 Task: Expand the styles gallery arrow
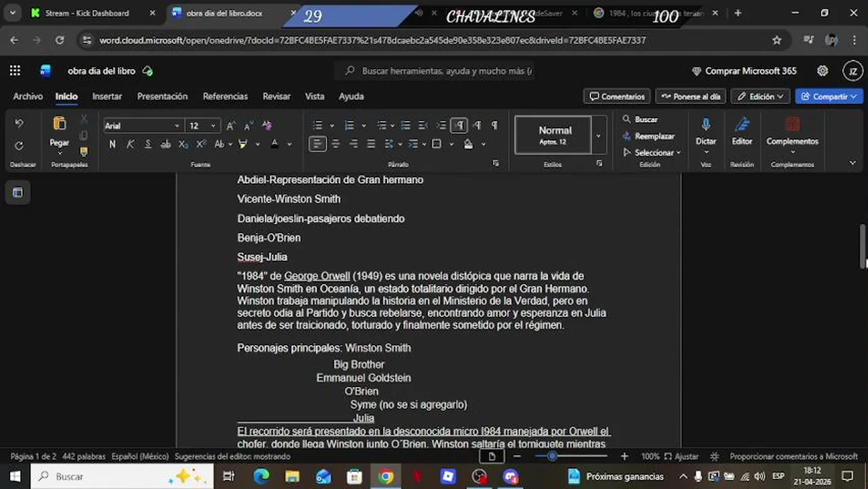598,135
